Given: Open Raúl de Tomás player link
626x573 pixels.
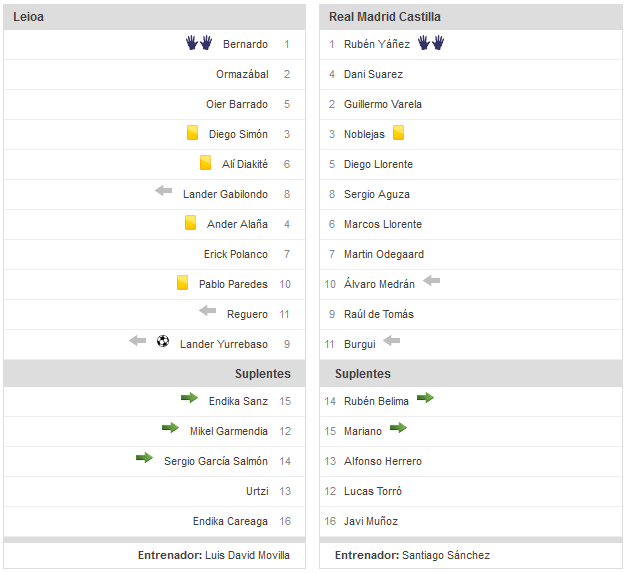Looking at the screenshot, I should click(378, 314).
